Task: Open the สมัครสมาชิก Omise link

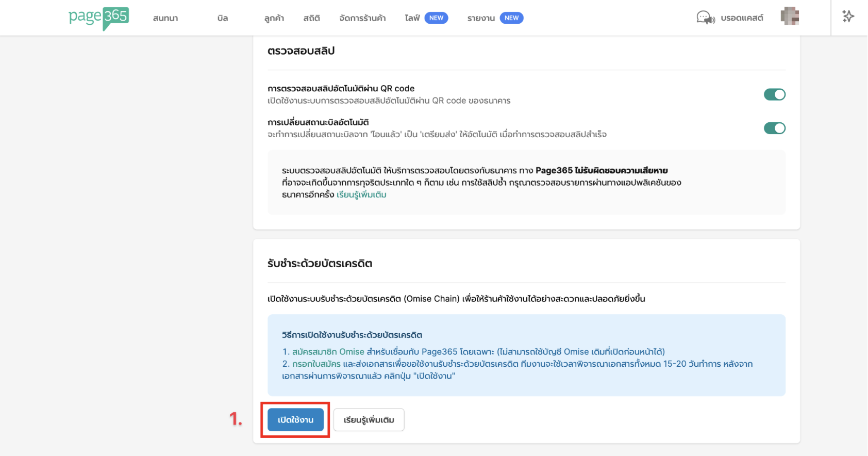Action: click(328, 352)
